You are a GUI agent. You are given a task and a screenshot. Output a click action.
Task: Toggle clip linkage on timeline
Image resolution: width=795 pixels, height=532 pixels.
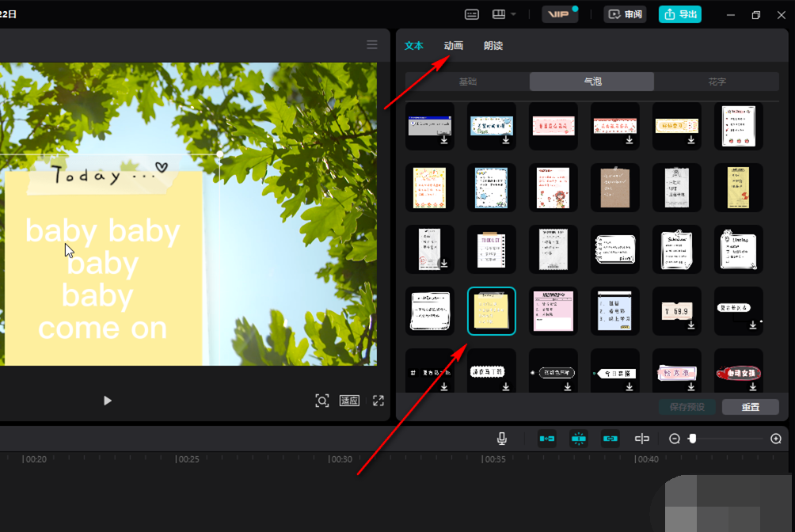[610, 439]
